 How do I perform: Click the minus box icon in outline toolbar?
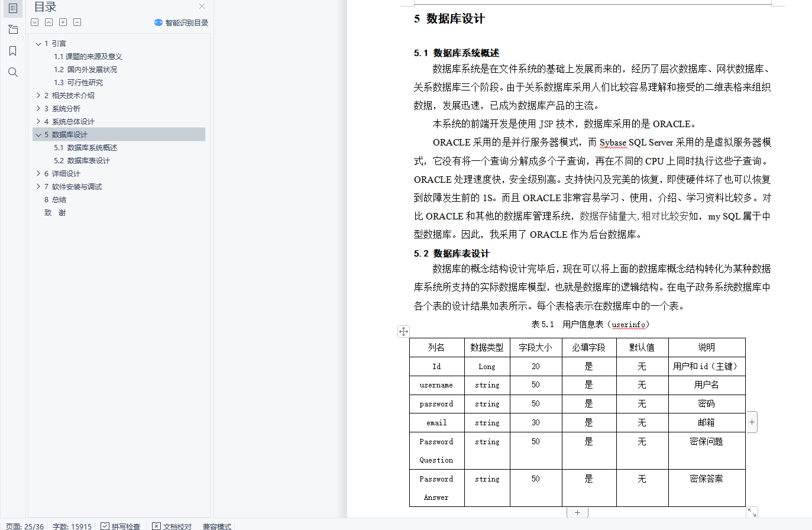click(77, 22)
